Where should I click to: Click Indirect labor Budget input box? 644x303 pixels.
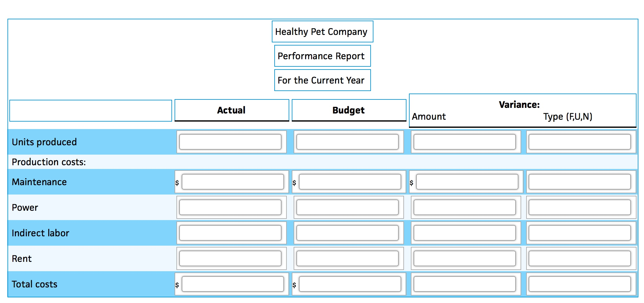click(348, 233)
